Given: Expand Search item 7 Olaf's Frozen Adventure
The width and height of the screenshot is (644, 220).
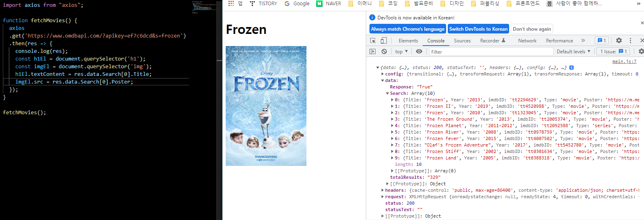Looking at the screenshot, I should 392,145.
